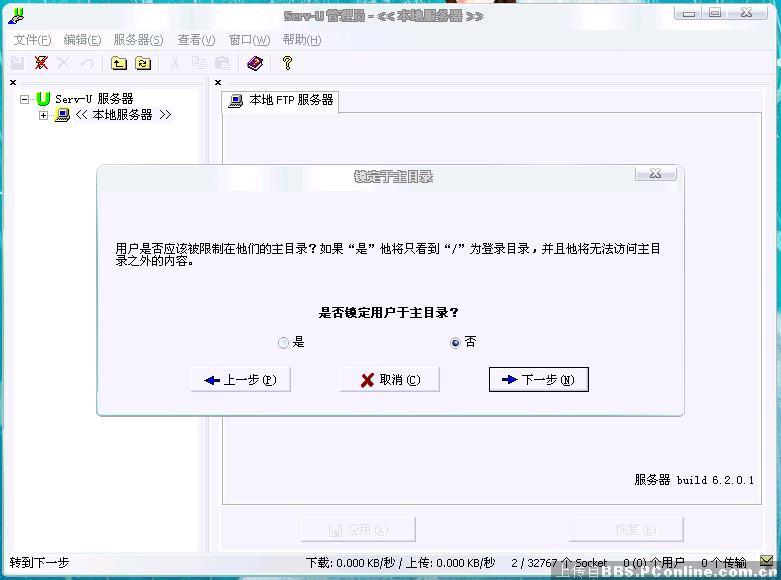Collapse the Serv-U 服务器 tree node
Screen dimensions: 781x580
tap(25, 99)
